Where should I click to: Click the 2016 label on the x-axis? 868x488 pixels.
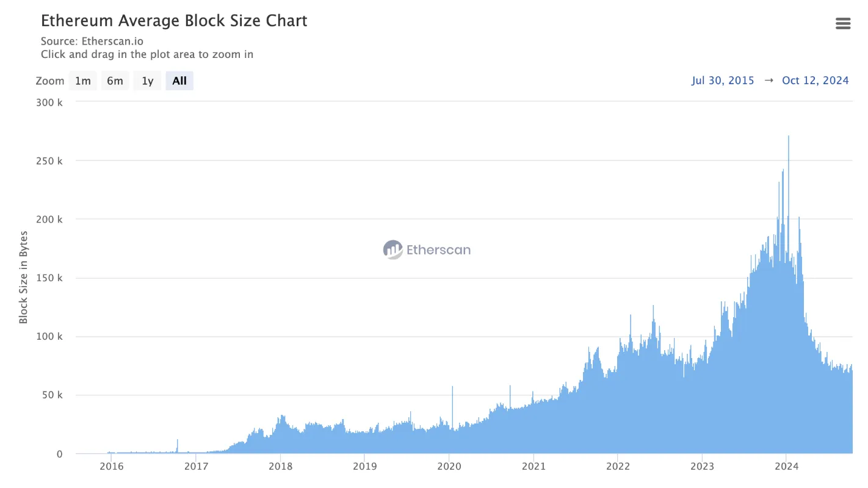112,466
